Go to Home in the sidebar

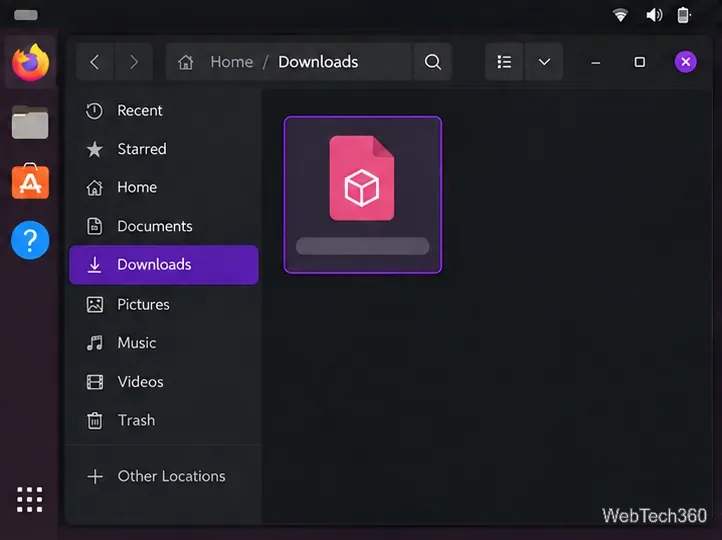[163, 187]
